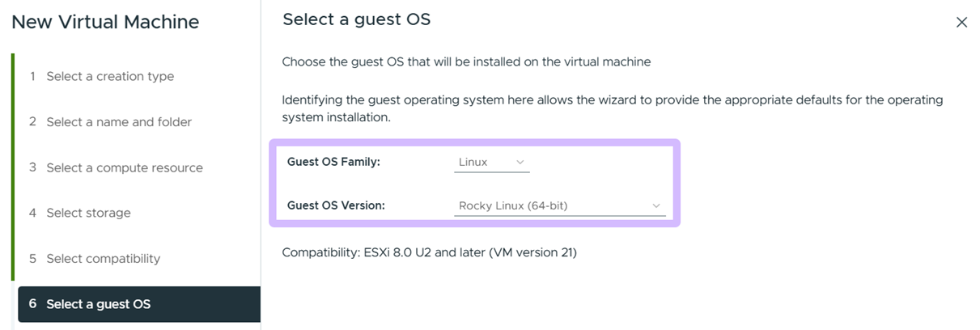Click the New Virtual Machine title
Image resolution: width=980 pixels, height=330 pixels.
pos(105,23)
